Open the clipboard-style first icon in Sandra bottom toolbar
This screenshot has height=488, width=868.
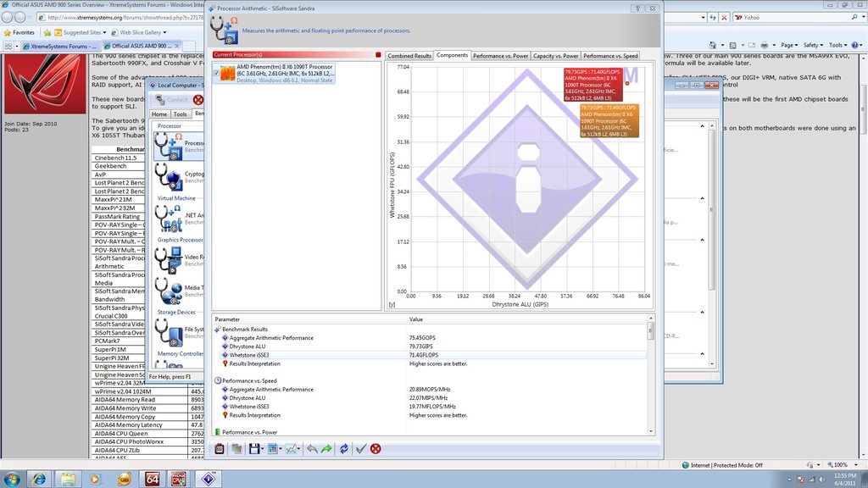[220, 449]
